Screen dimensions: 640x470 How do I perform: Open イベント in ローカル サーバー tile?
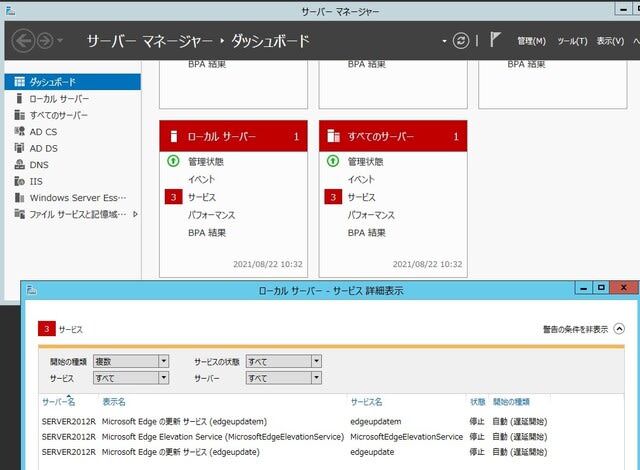[x=201, y=180]
